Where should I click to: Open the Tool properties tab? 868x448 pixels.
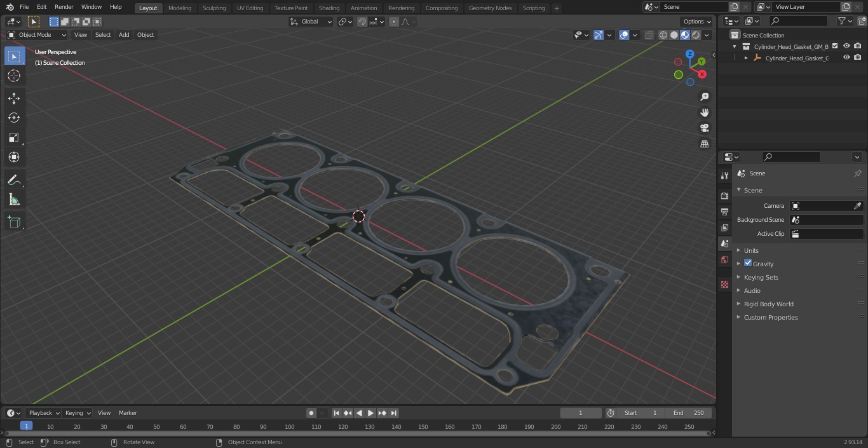724,175
